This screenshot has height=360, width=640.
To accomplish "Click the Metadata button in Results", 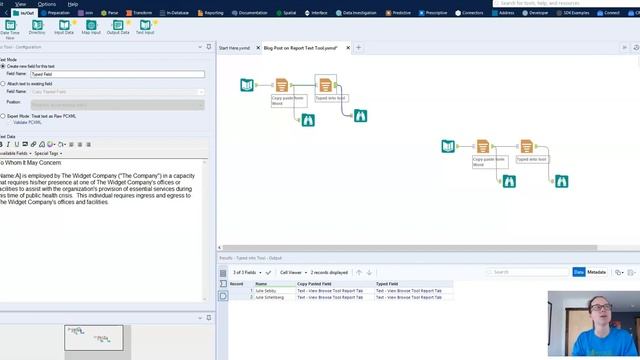I will (x=596, y=272).
